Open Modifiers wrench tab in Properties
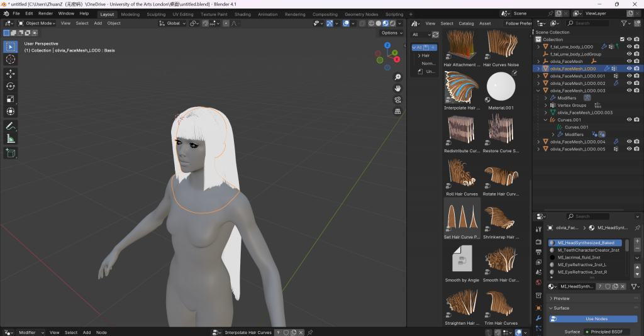Viewport: 644px width, 336px height. tap(538, 318)
